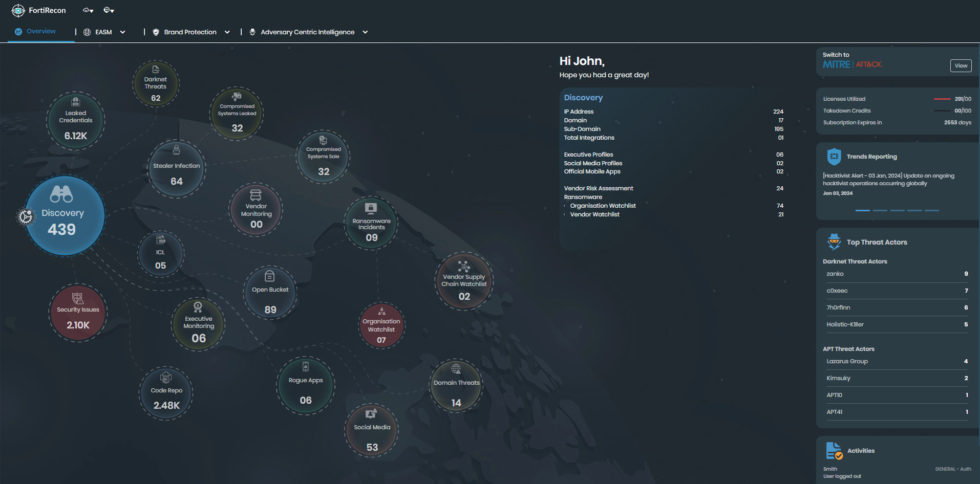The image size is (980, 484).
Task: Open the EASM menu
Action: 103,32
